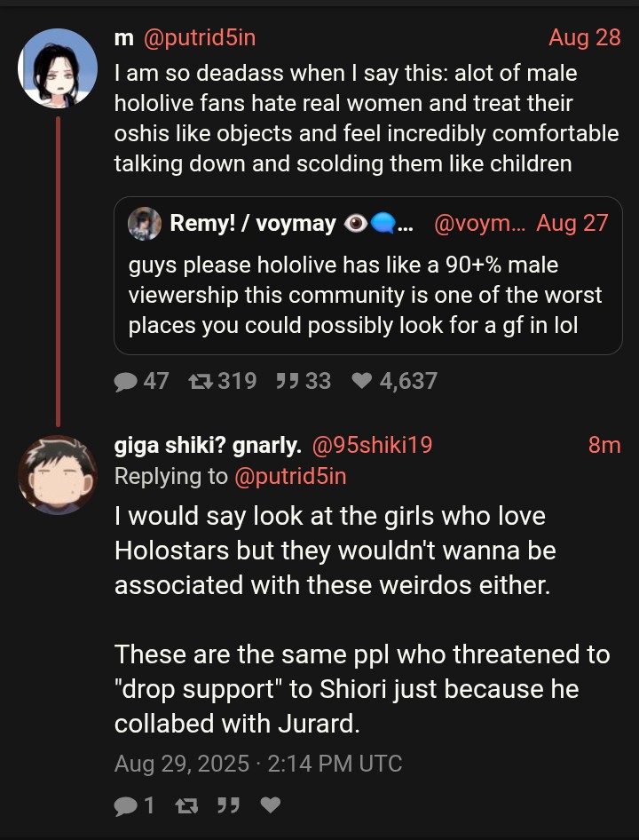
Task: Open m's profile avatar
Action: pos(58,68)
